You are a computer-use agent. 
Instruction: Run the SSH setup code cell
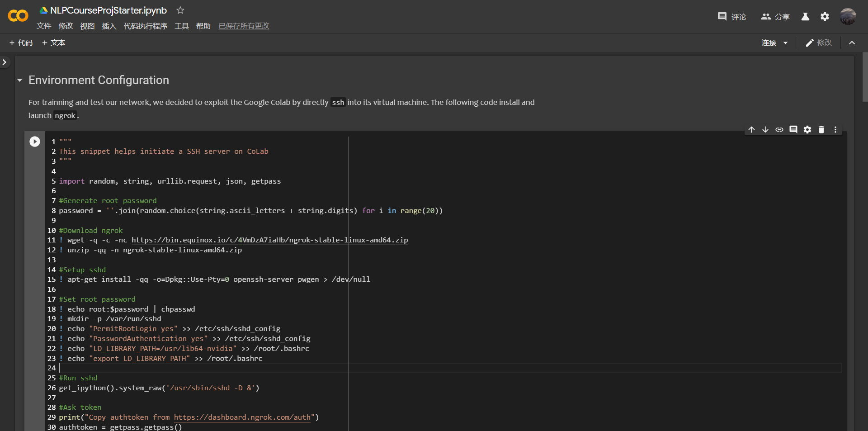click(35, 142)
